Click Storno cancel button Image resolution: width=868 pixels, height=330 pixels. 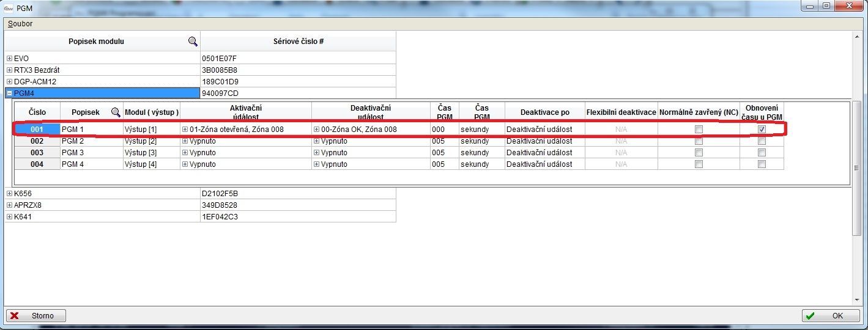click(36, 316)
